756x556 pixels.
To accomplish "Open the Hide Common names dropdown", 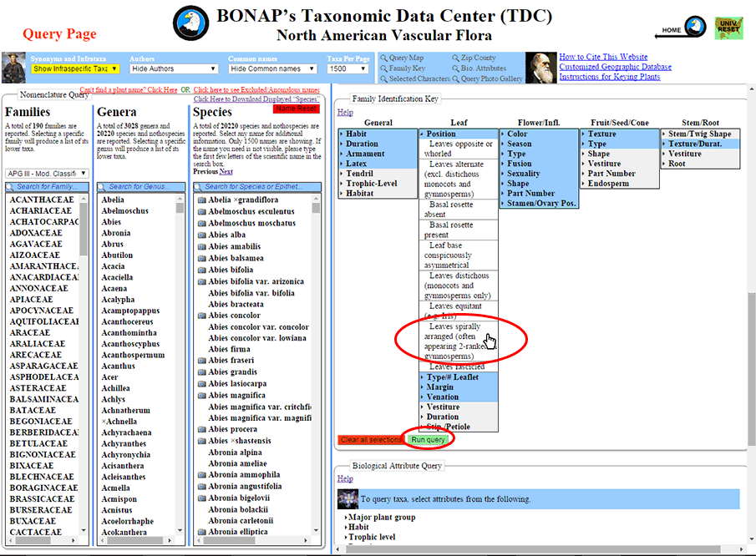I will click(272, 69).
